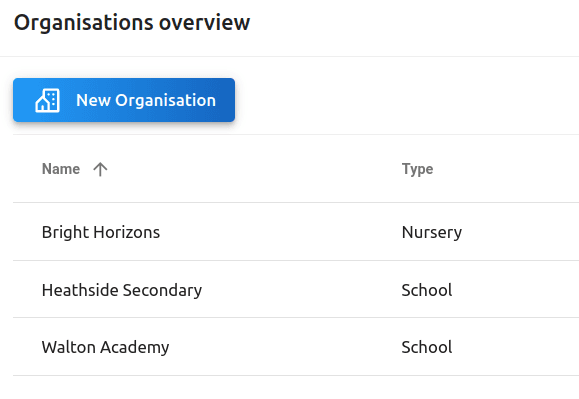Viewport: 579px width, 399px height.
Task: Create a New Organisation
Action: point(124,100)
